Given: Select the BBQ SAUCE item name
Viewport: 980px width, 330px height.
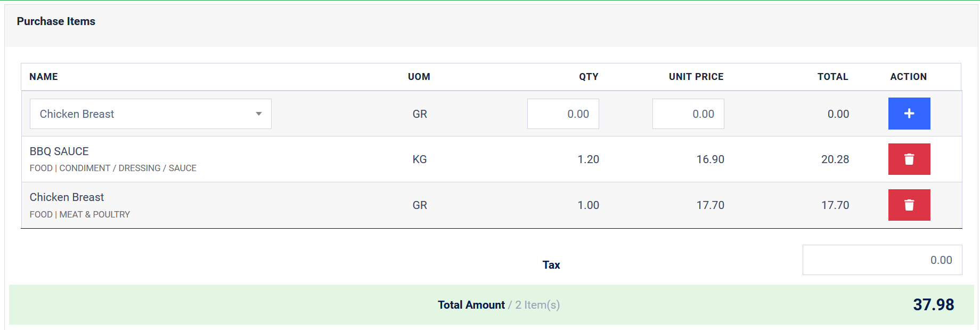Looking at the screenshot, I should pyautogui.click(x=59, y=151).
